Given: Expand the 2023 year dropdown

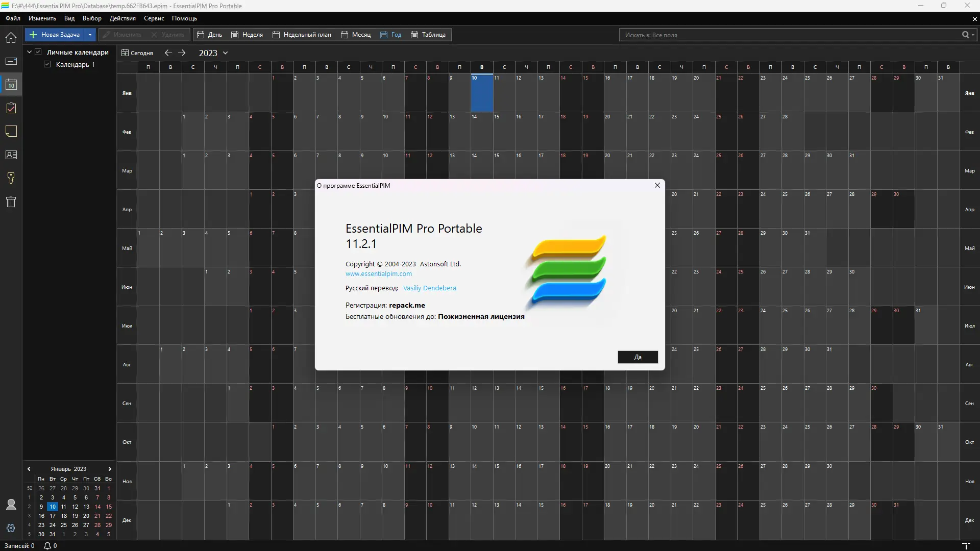Looking at the screenshot, I should [x=225, y=53].
